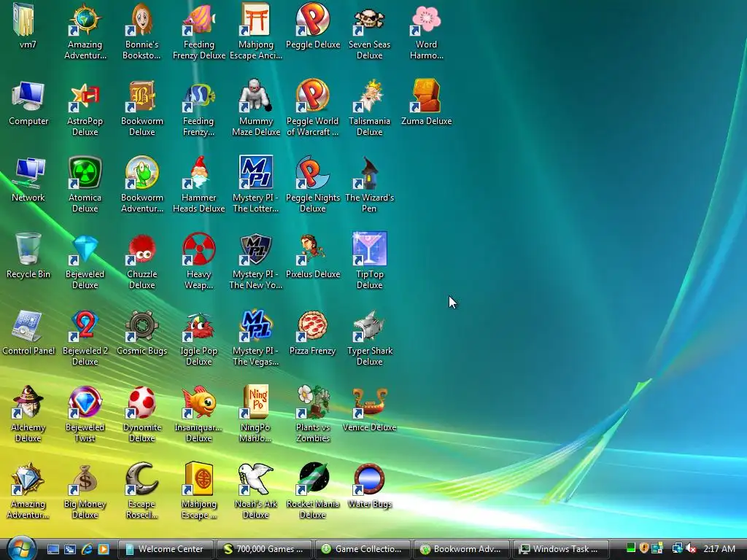Click the Network desktop icon

pyautogui.click(x=28, y=173)
